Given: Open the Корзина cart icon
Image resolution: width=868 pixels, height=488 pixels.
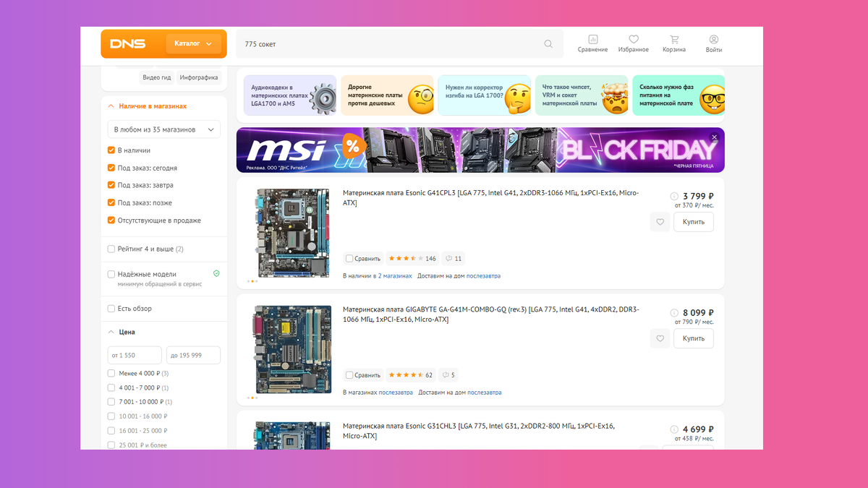Looking at the screenshot, I should click(x=674, y=43).
